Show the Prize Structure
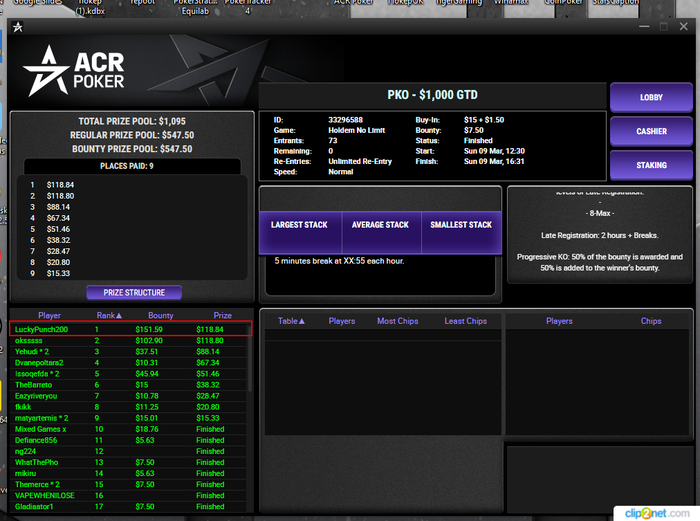 (x=134, y=292)
